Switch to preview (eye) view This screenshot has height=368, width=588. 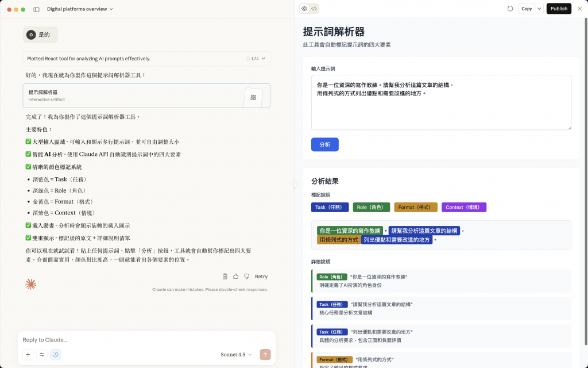click(304, 9)
